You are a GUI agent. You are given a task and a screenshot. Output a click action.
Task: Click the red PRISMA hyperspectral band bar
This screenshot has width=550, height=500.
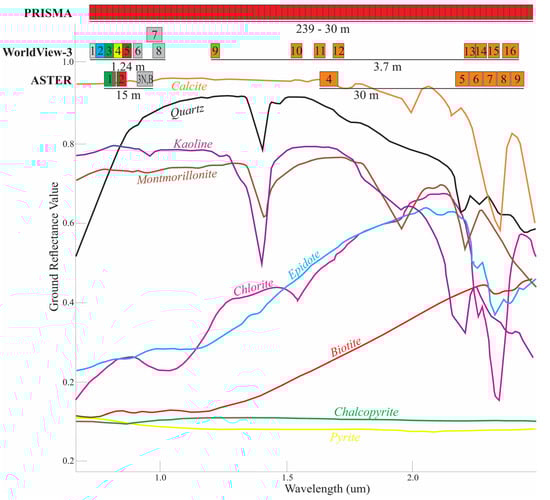(x=311, y=12)
